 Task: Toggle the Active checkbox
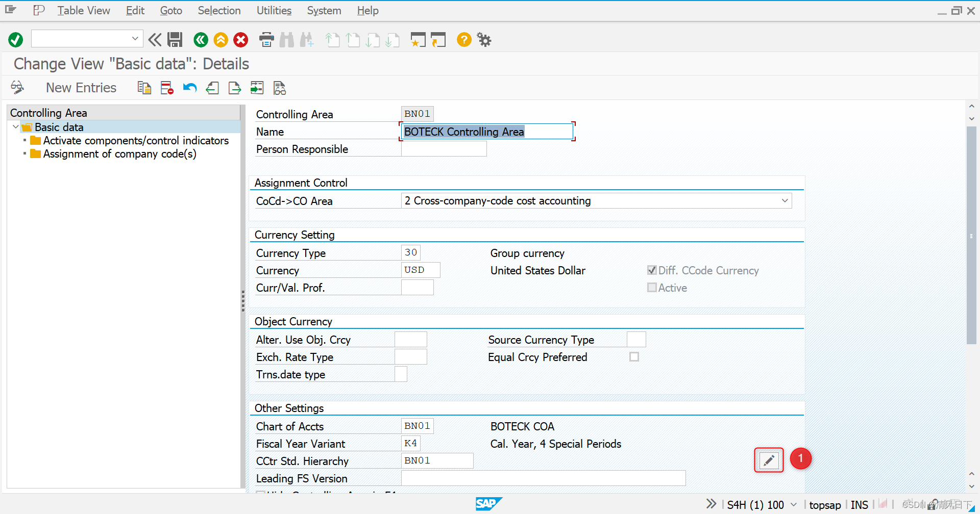(652, 288)
